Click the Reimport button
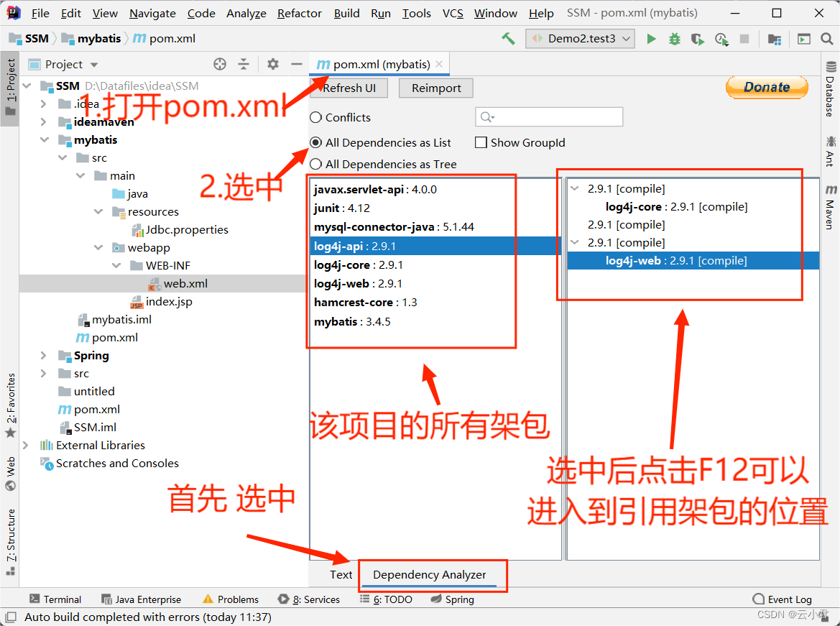 pos(436,88)
